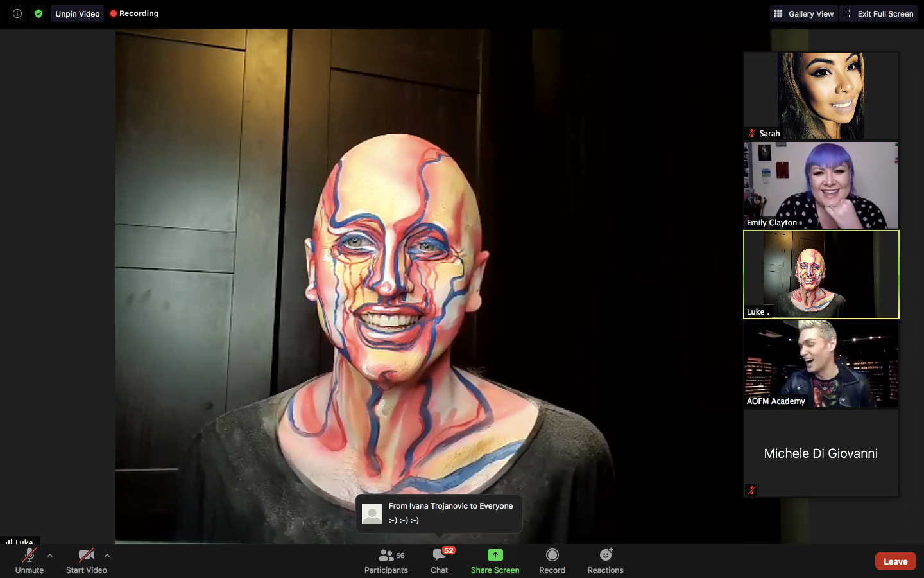Expand audio options arrow beside Unmute
924x578 pixels.
point(50,556)
